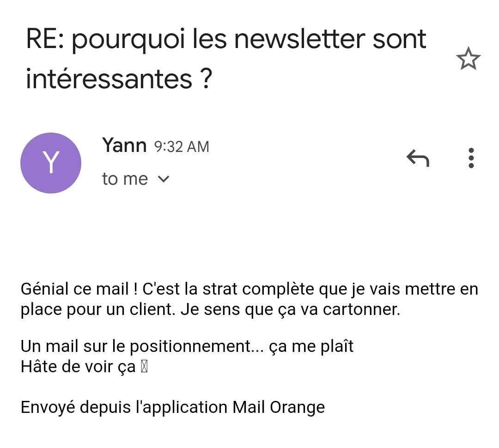Click "Un mail sur le positionnement..." line
499x448 pixels.
click(144, 346)
